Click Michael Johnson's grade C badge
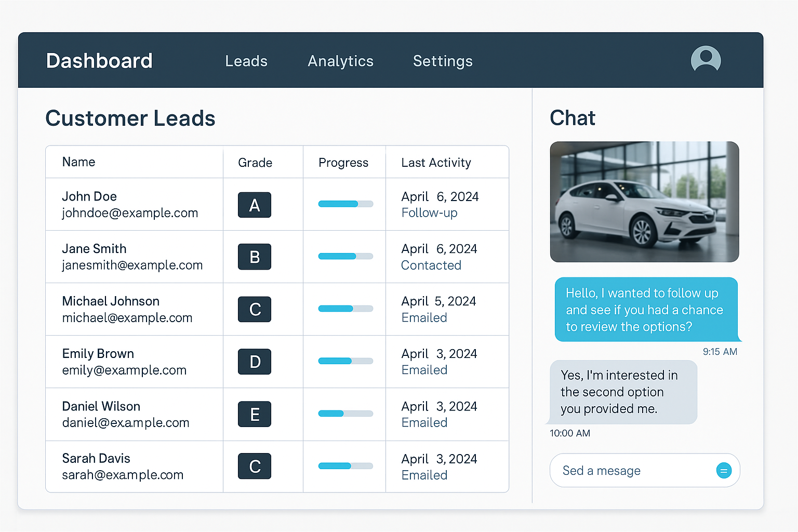The height and width of the screenshot is (532, 798). pyautogui.click(x=254, y=309)
